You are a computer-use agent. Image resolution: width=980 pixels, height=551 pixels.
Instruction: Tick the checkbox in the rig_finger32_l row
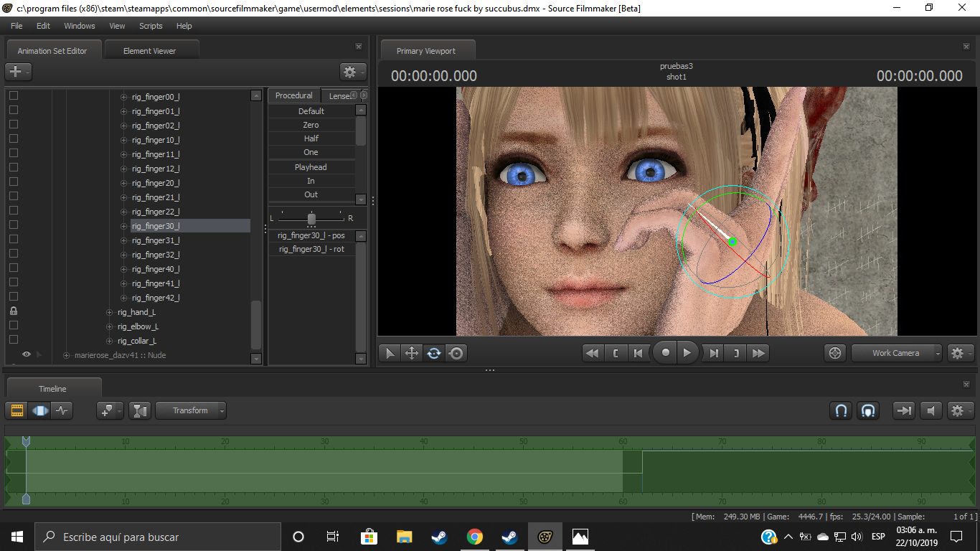[13, 254]
